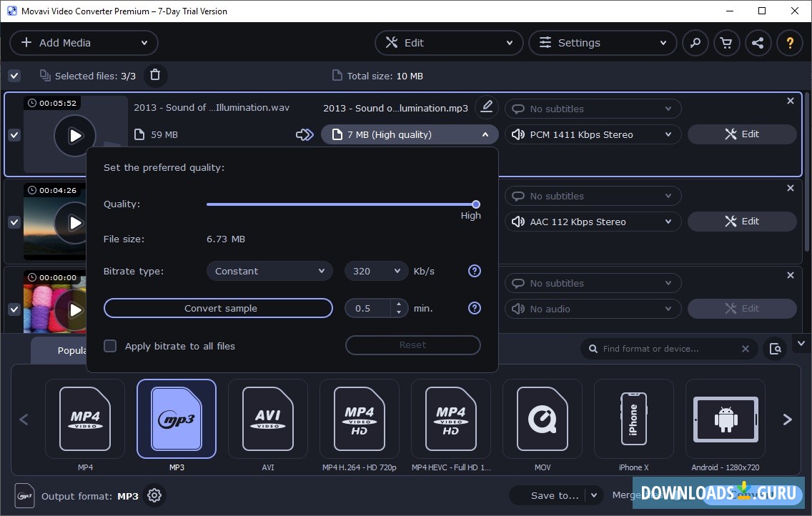The image size is (812, 516).
Task: Open output format settings gear icon
Action: 154,496
